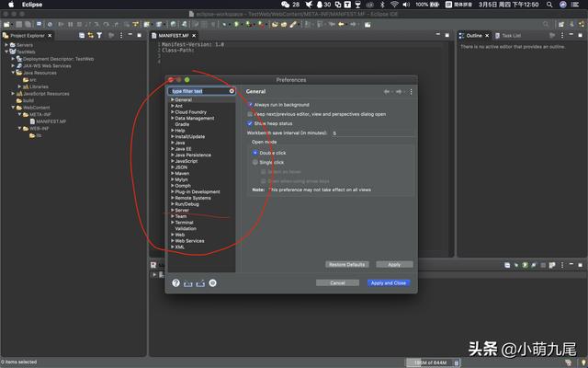
Task: Open the Preferences page view menu
Action: [411, 92]
